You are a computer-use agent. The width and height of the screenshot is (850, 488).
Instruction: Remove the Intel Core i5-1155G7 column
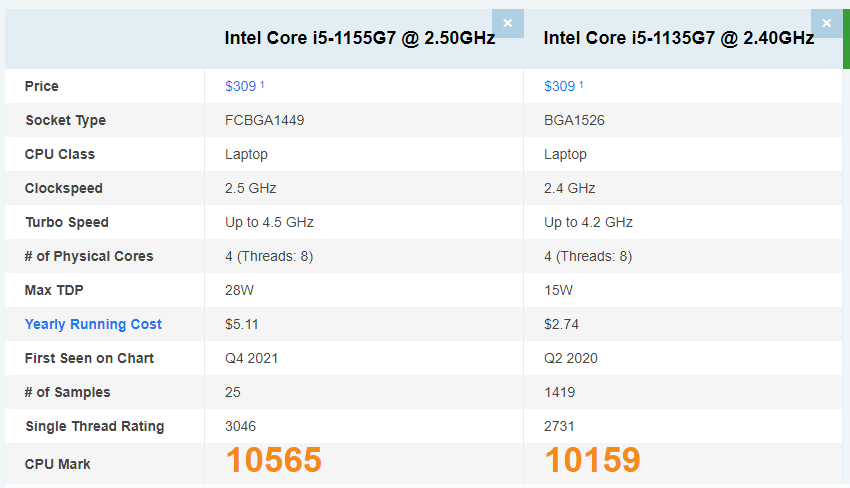(x=507, y=23)
